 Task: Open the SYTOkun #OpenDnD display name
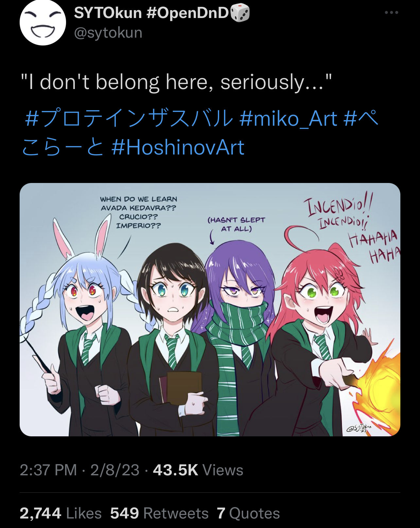pyautogui.click(x=151, y=13)
